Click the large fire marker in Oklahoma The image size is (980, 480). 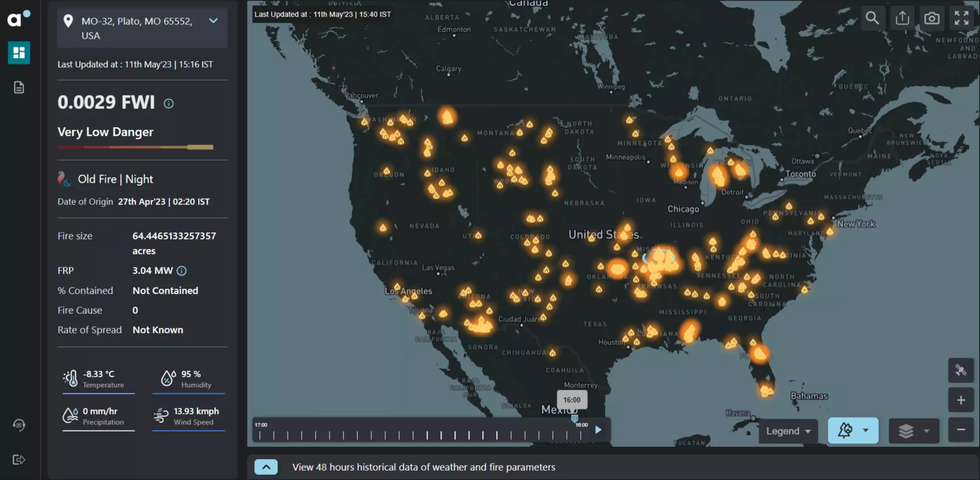[617, 268]
